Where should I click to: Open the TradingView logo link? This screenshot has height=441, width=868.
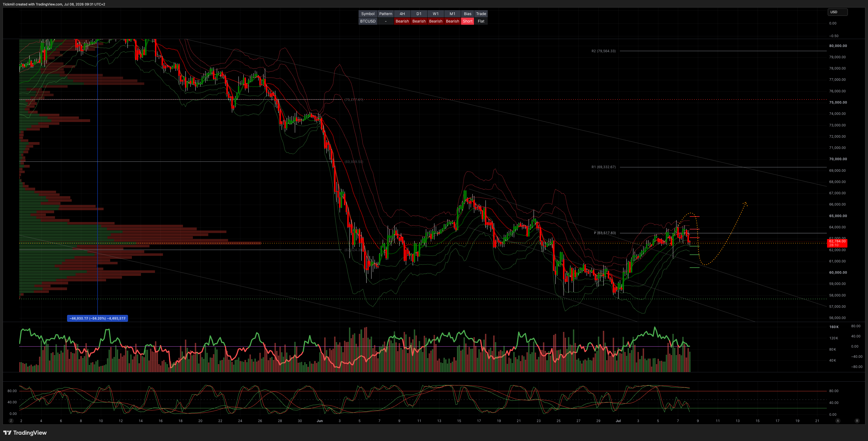25,433
